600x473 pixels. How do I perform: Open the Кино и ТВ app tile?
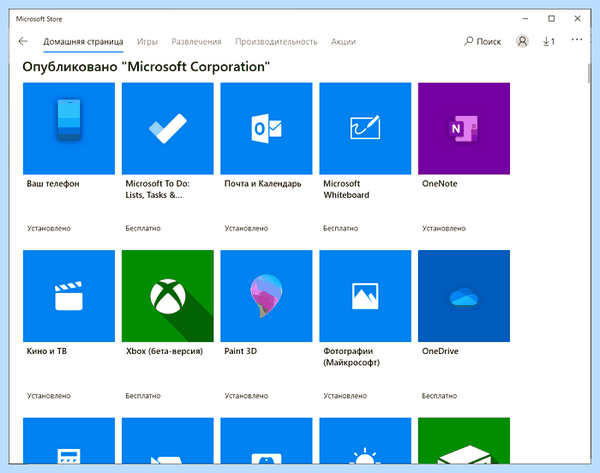pos(69,296)
